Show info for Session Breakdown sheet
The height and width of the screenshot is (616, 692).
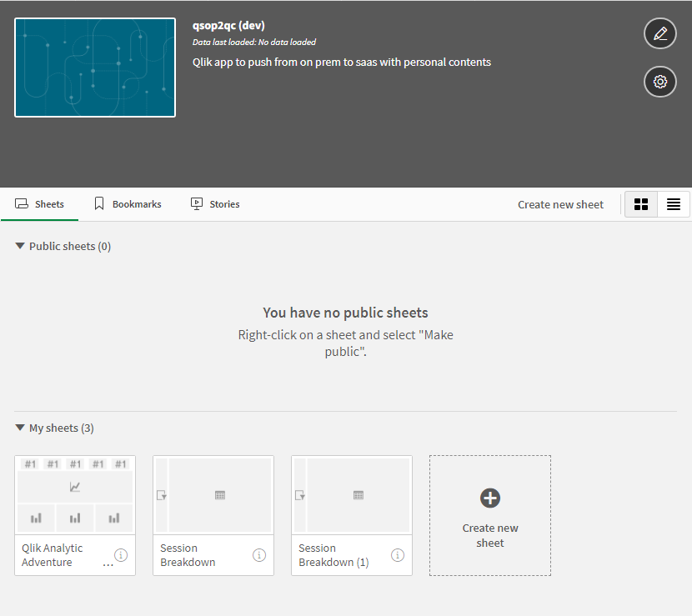259,554
